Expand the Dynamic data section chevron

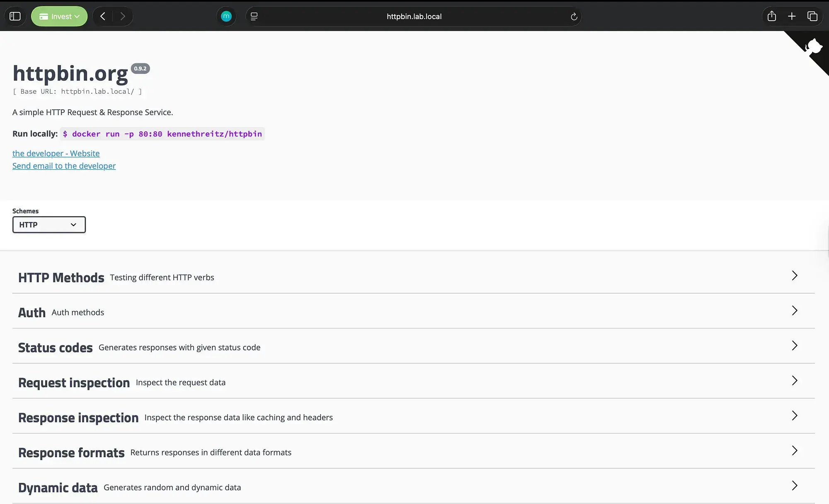point(794,486)
